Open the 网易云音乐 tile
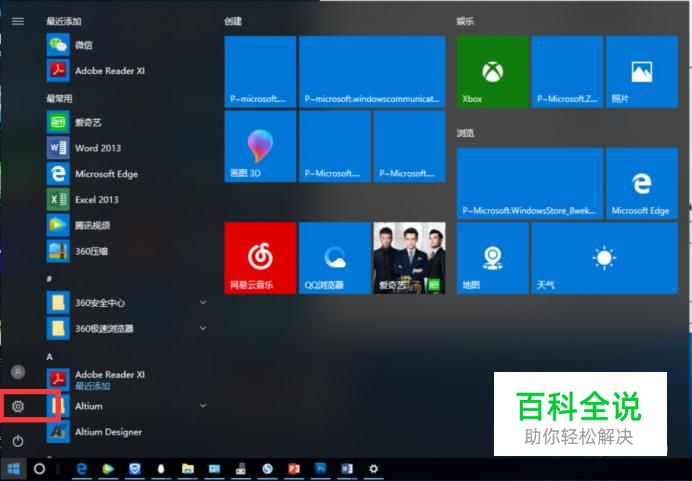Screen dimensions: 692x481 (x=260, y=258)
